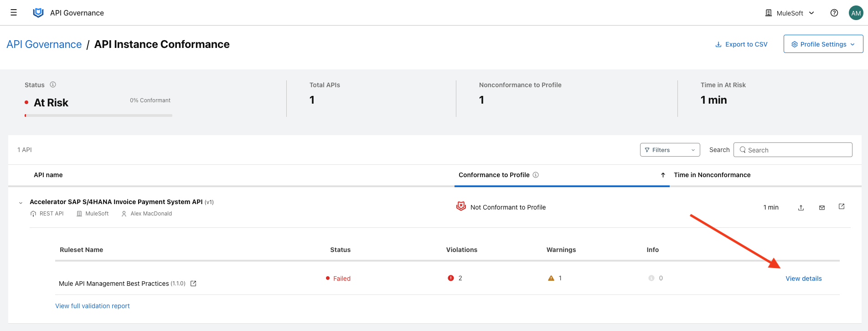Click the email envelope icon in API row
Image resolution: width=868 pixels, height=331 pixels.
coord(821,208)
